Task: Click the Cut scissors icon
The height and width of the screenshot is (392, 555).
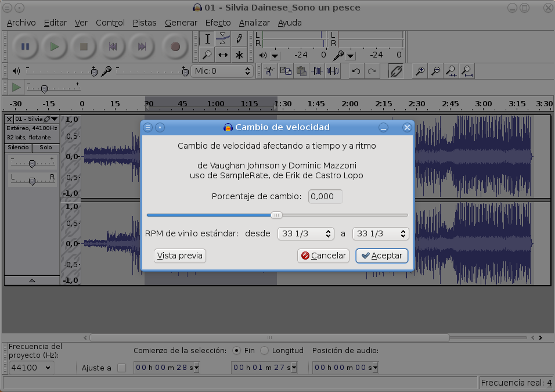Action: 269,71
